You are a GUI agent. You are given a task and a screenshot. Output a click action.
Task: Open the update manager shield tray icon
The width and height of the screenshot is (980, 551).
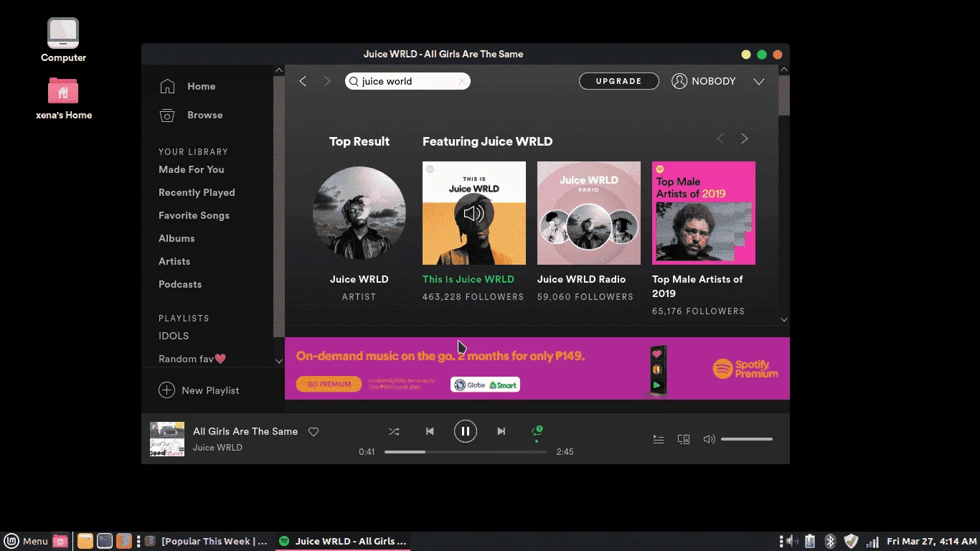(x=851, y=541)
